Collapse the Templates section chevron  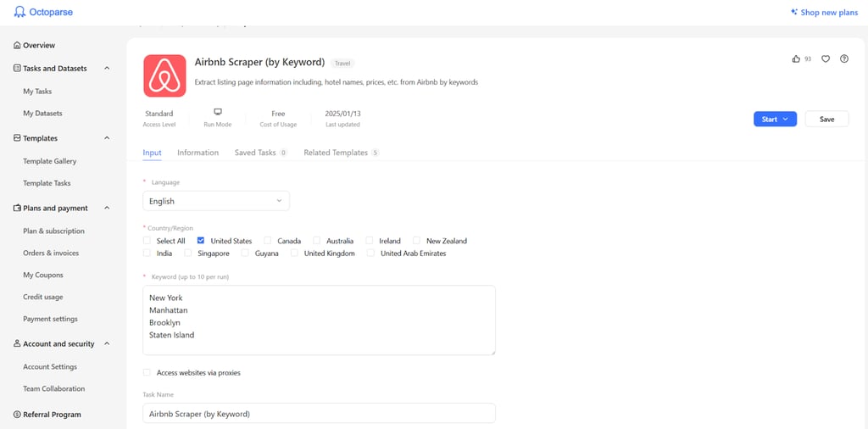(107, 138)
